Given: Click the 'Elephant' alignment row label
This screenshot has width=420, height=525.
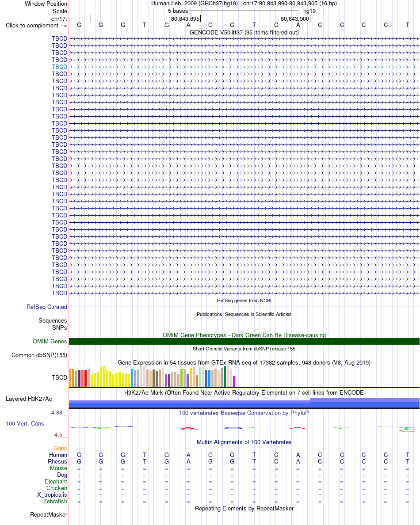Looking at the screenshot, I should (x=56, y=482).
